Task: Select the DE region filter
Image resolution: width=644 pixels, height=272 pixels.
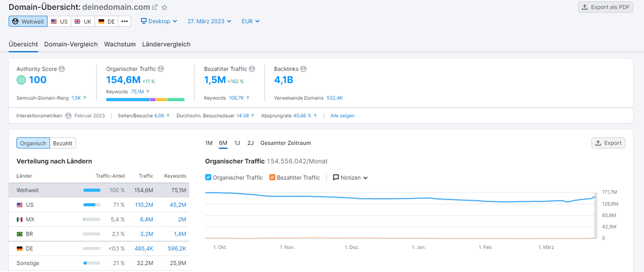Action: tap(107, 21)
